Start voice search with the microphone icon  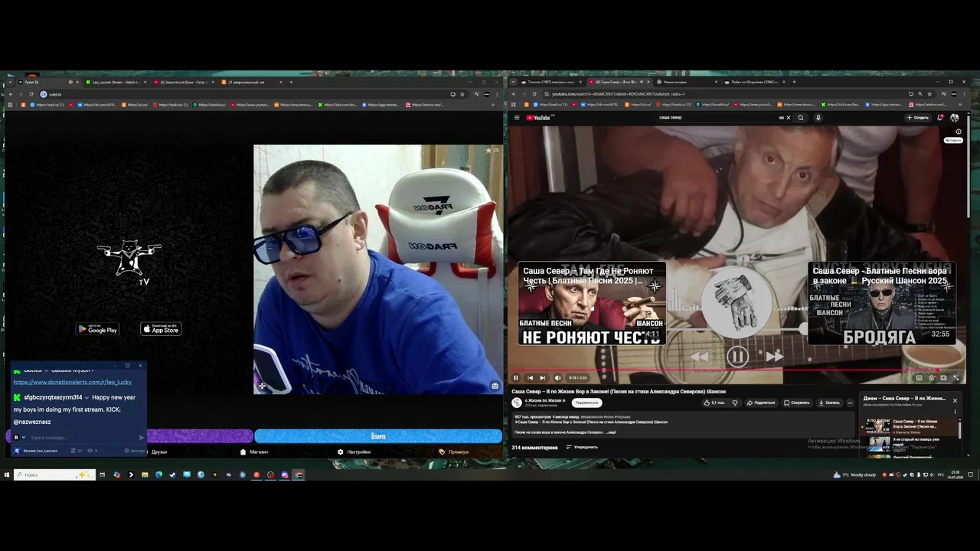click(x=818, y=118)
